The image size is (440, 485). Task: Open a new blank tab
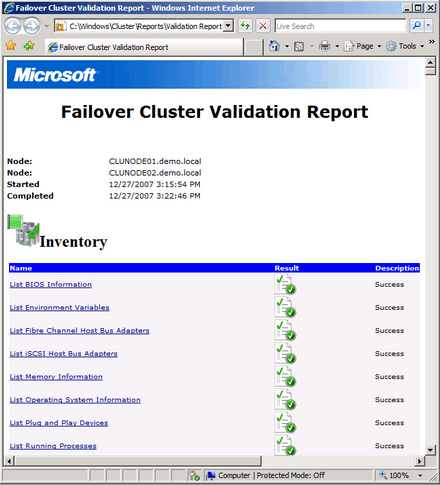[x=253, y=47]
